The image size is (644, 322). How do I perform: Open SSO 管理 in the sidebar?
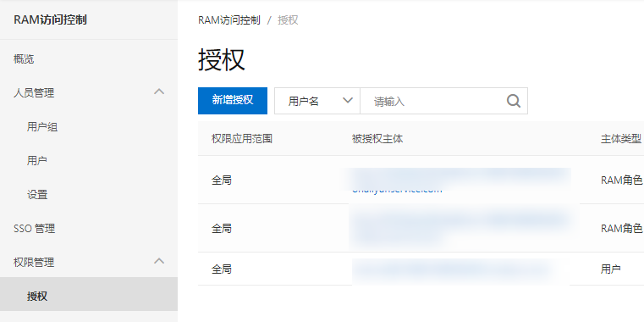point(34,229)
